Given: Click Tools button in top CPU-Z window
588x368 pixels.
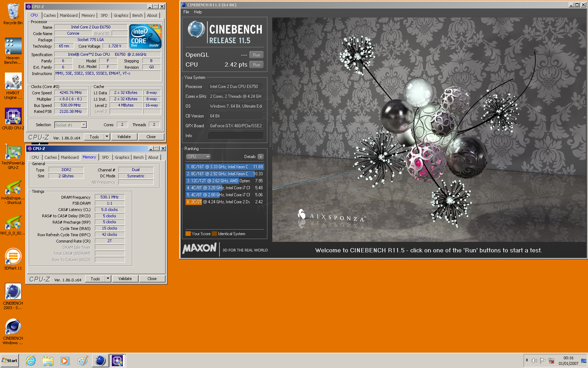Looking at the screenshot, I should (94, 137).
